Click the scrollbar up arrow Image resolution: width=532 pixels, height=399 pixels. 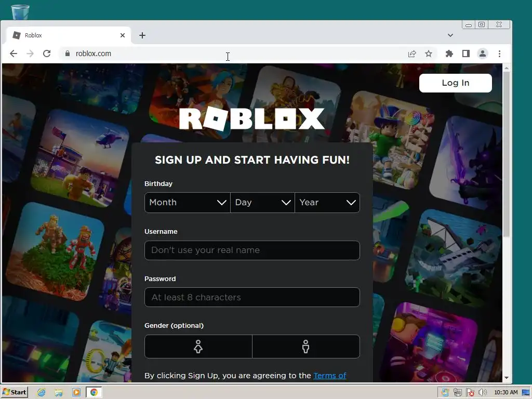pos(506,68)
